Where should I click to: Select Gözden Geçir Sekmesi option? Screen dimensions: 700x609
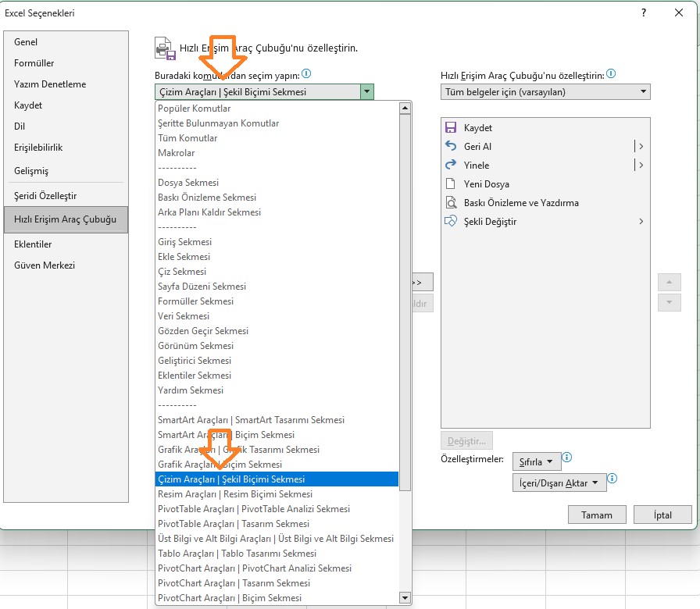(277, 330)
